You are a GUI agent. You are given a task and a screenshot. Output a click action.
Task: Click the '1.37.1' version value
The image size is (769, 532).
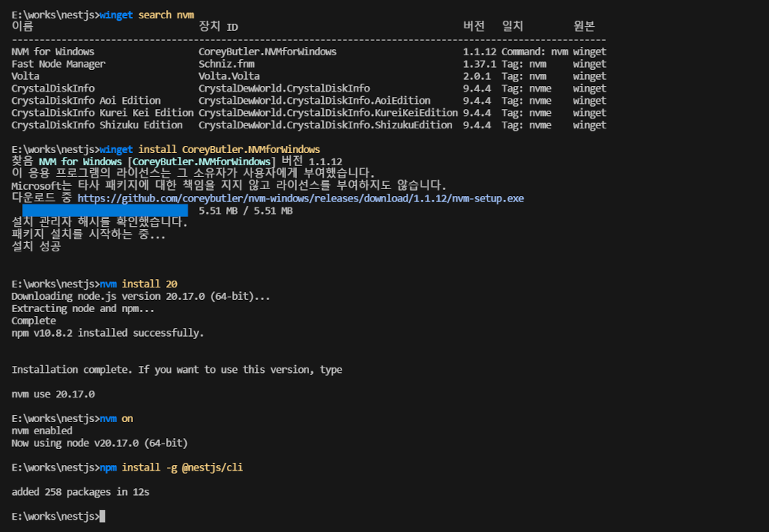click(479, 64)
